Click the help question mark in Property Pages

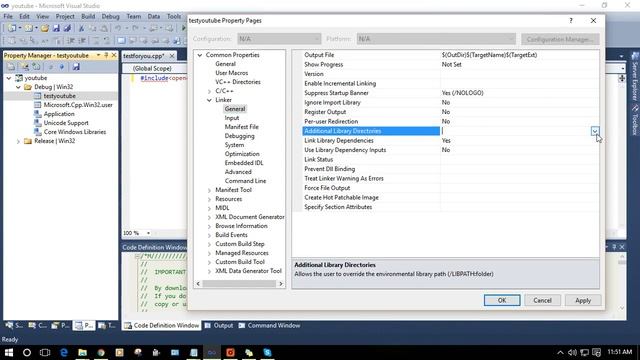pos(571,20)
